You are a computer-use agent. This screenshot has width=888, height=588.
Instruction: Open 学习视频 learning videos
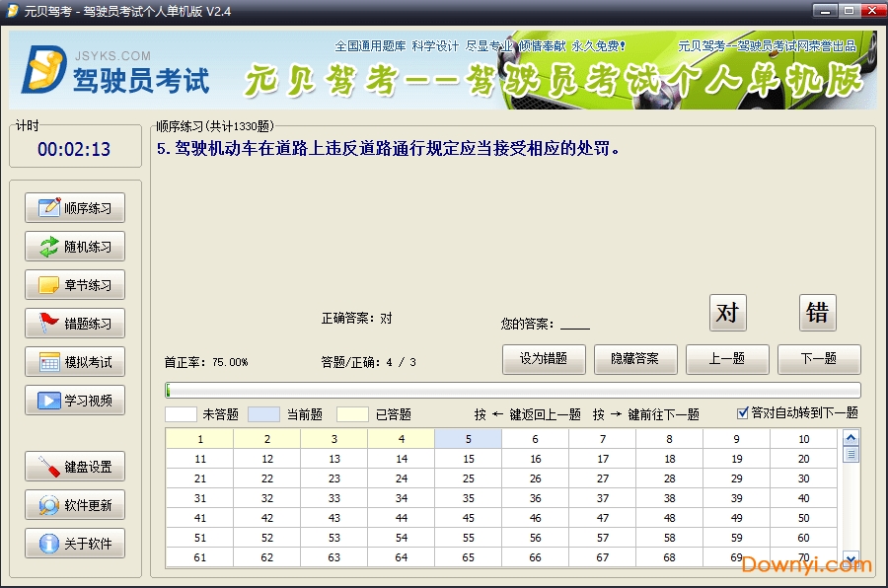74,400
